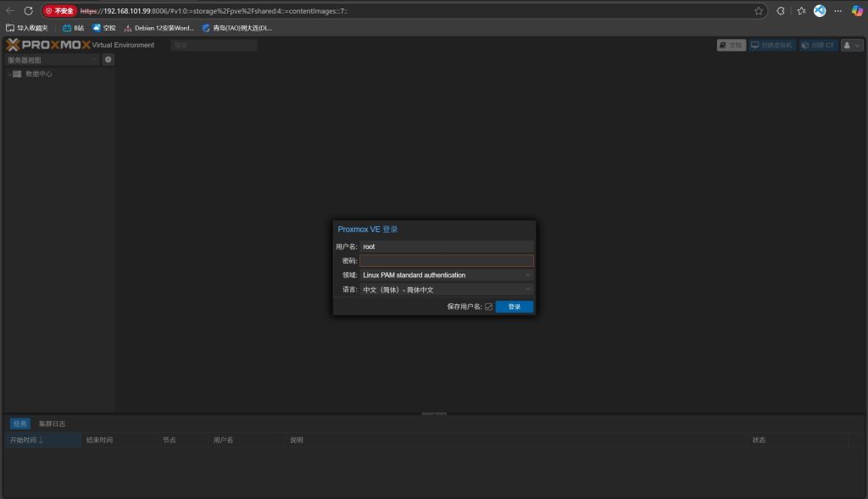Click the gear icon beside 服务器视图
This screenshot has height=499, width=868.
108,60
